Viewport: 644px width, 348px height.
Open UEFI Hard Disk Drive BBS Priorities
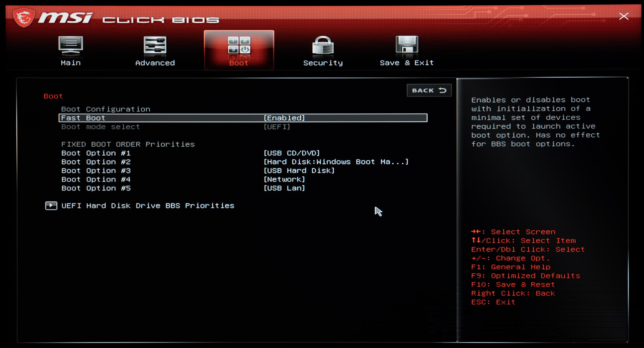(x=148, y=206)
